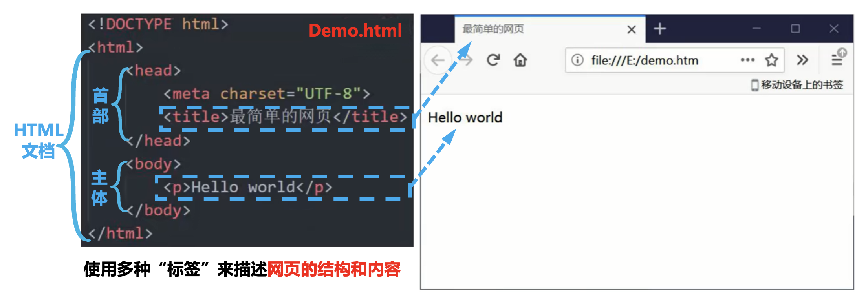The image size is (868, 303).
Task: Go to the Home page icon
Action: (x=520, y=60)
